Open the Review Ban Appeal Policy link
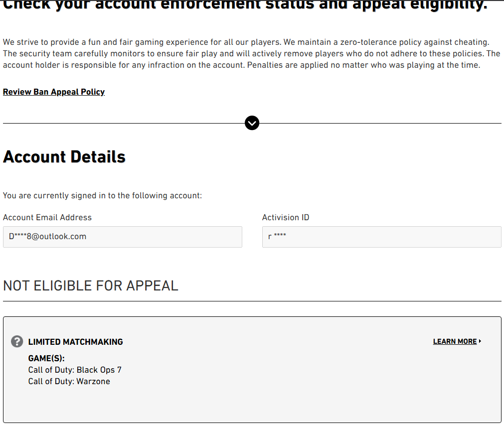 coord(54,92)
